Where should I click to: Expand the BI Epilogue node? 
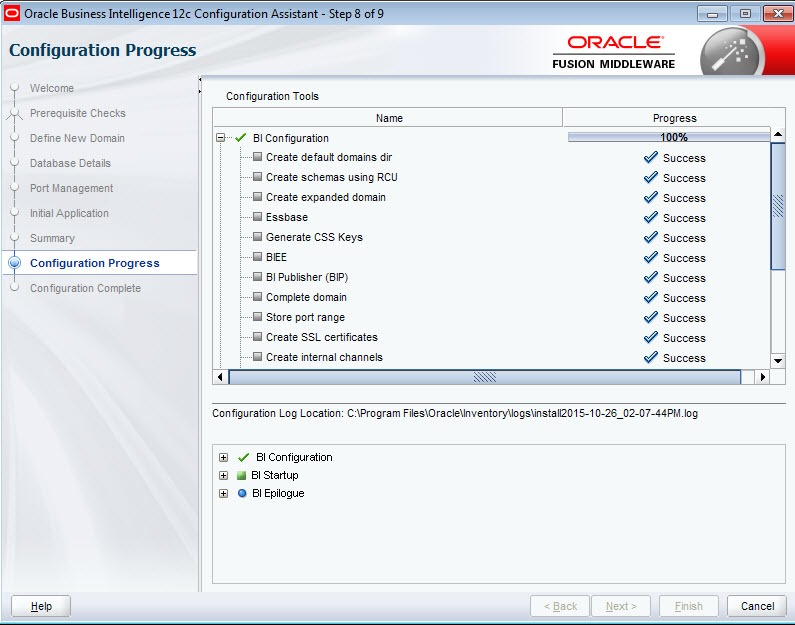click(x=224, y=493)
